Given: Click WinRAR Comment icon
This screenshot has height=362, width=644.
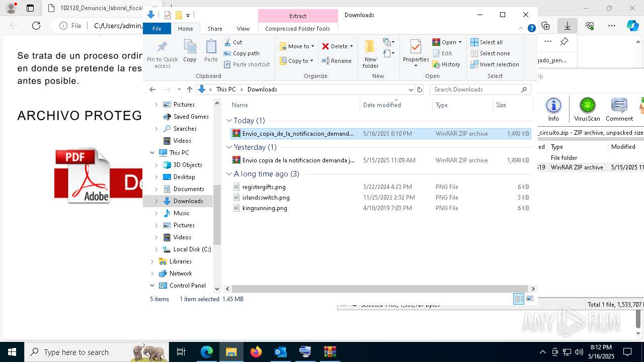Looking at the screenshot, I should click(619, 110).
